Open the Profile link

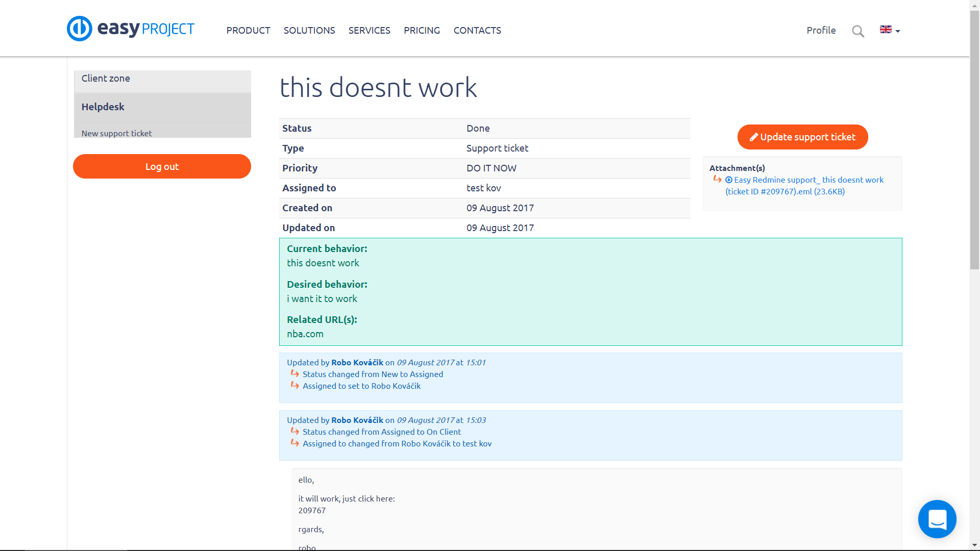coord(821,31)
